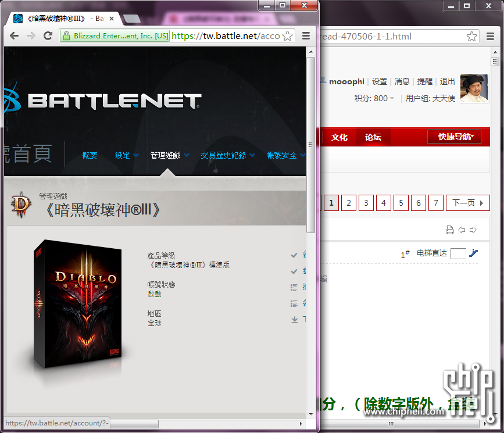Bookmark the Battle.net page with the star
The width and height of the screenshot is (504, 433).
coord(287,35)
